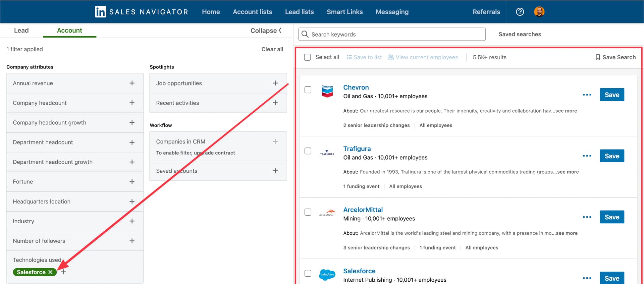Click the Save to list icon

(x=349, y=57)
